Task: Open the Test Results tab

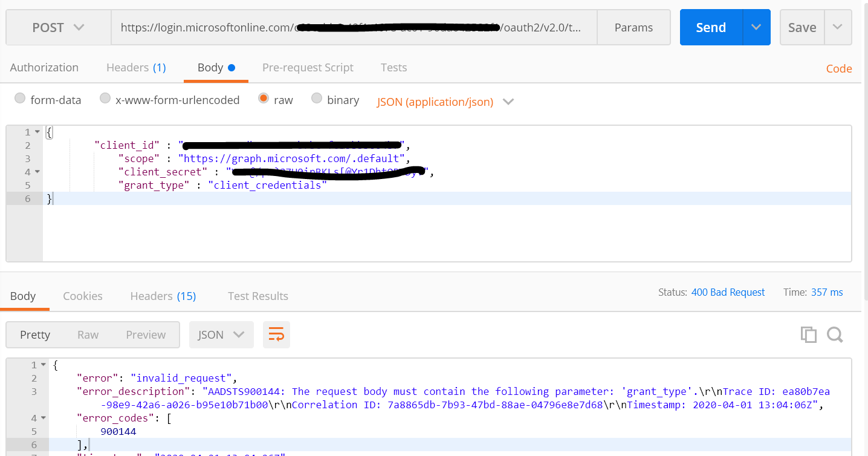Action: point(258,296)
